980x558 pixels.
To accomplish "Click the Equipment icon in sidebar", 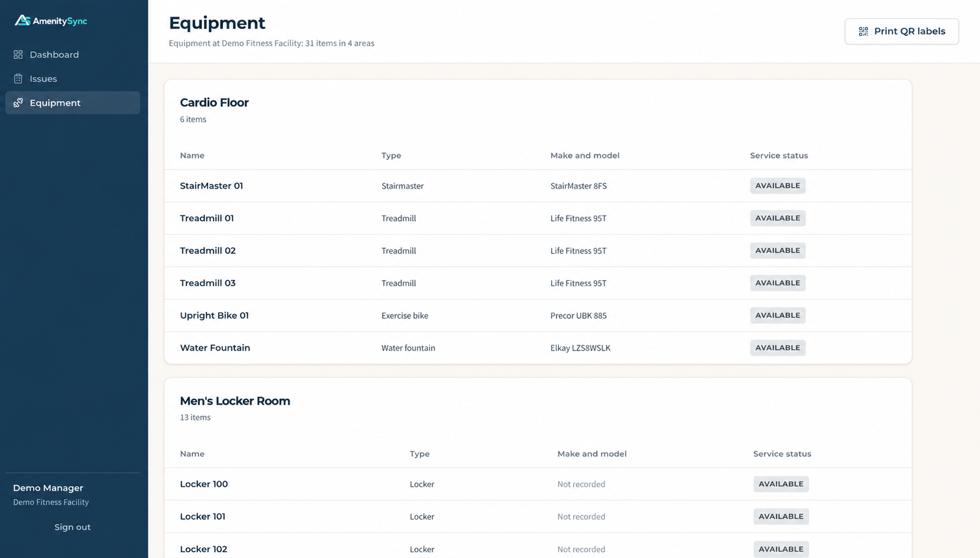I will [18, 103].
